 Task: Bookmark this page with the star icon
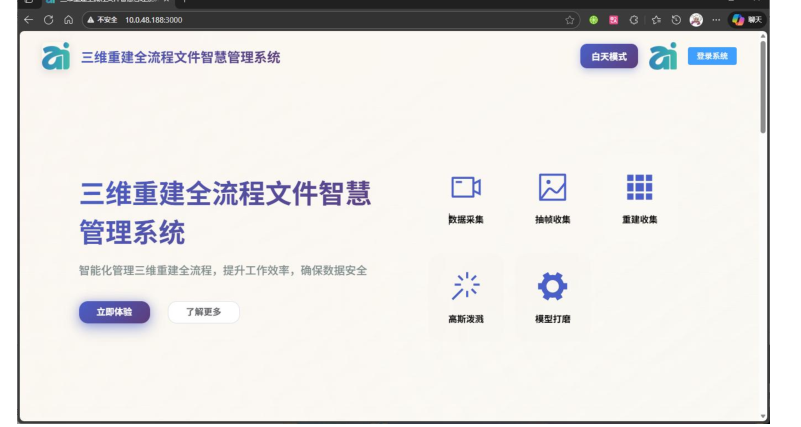point(569,19)
